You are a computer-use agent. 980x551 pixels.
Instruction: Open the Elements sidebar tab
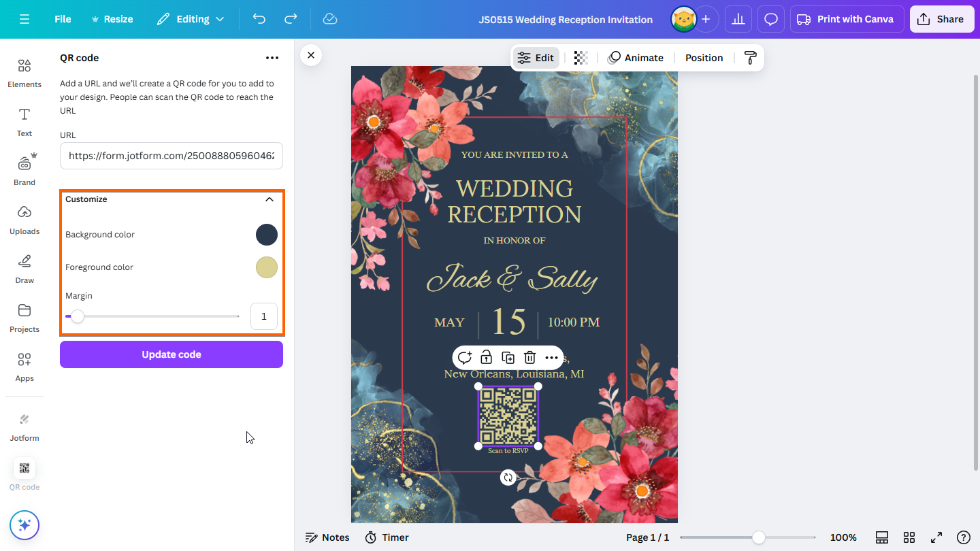pyautogui.click(x=24, y=73)
